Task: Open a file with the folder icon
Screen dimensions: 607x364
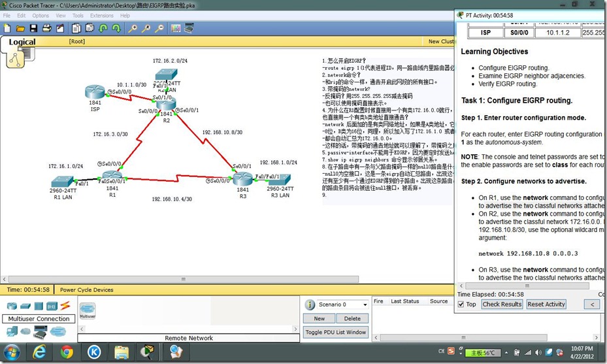Action: 20,28
